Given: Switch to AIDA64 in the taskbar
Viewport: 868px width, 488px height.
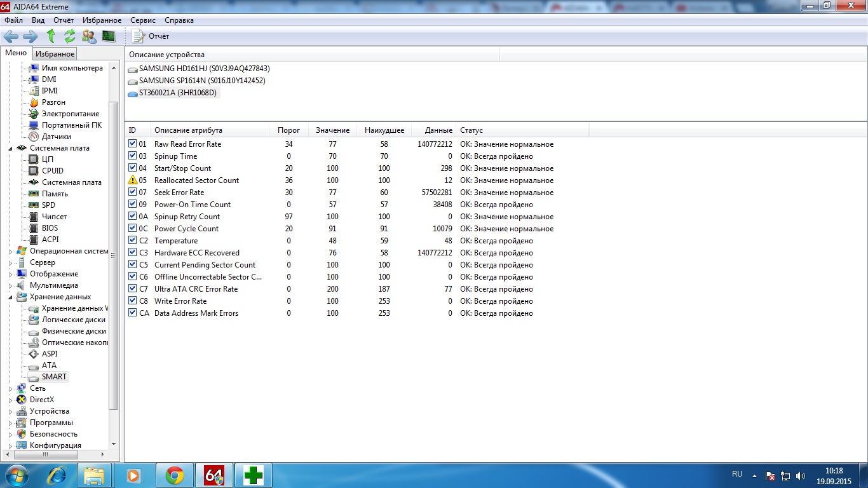Looking at the screenshot, I should coord(214,475).
